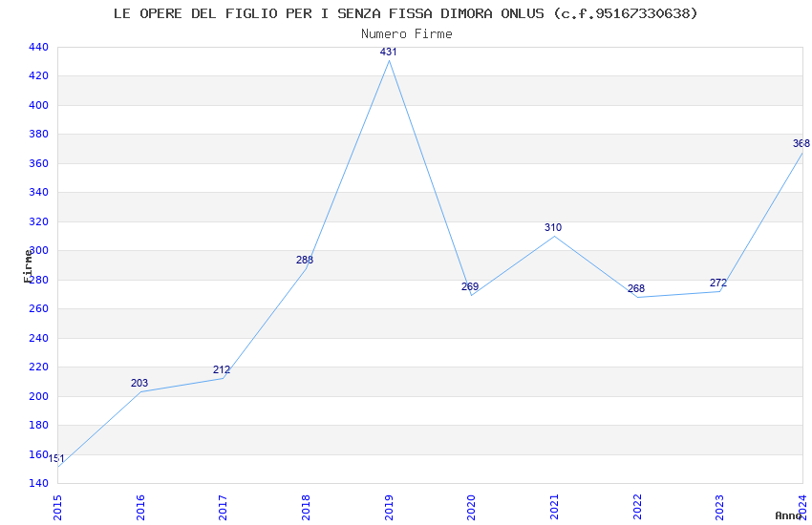Select the 203 data label at 2016
This screenshot has height=525, width=812.
click(x=139, y=383)
